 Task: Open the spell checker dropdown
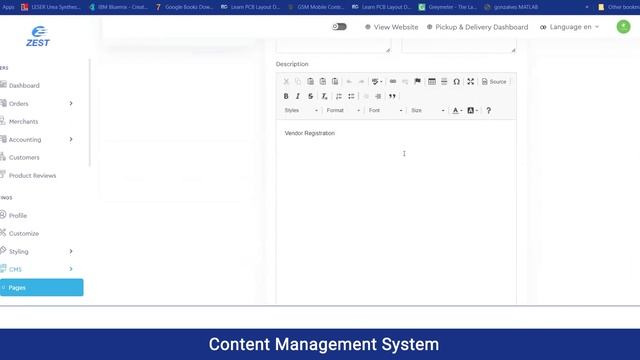click(x=377, y=82)
